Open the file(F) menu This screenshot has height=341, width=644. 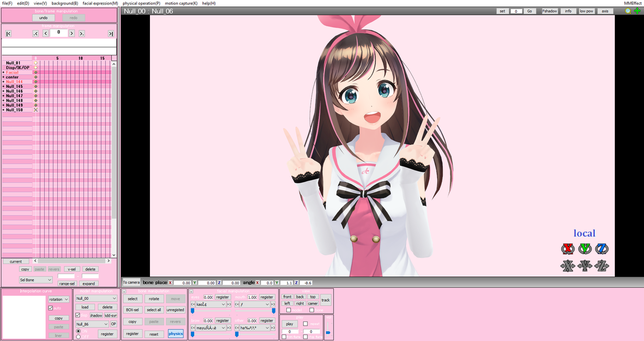click(x=7, y=3)
